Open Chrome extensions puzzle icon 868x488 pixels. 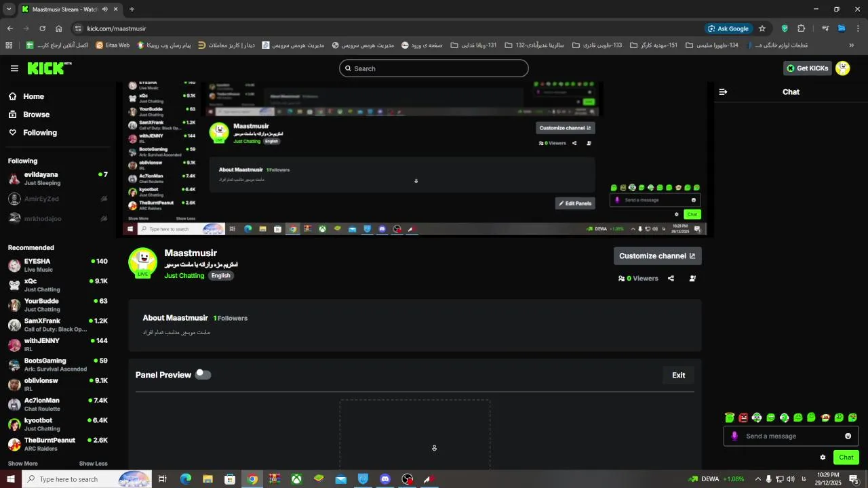coord(802,28)
